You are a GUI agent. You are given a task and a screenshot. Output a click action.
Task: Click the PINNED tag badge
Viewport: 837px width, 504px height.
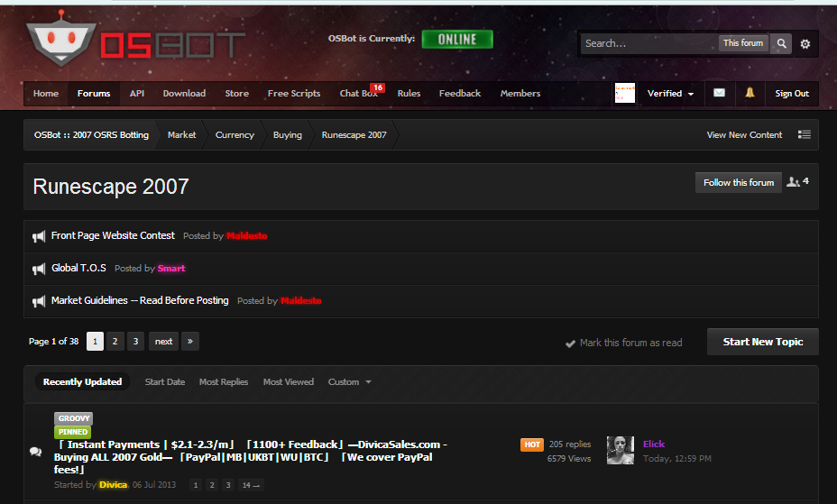(x=72, y=432)
